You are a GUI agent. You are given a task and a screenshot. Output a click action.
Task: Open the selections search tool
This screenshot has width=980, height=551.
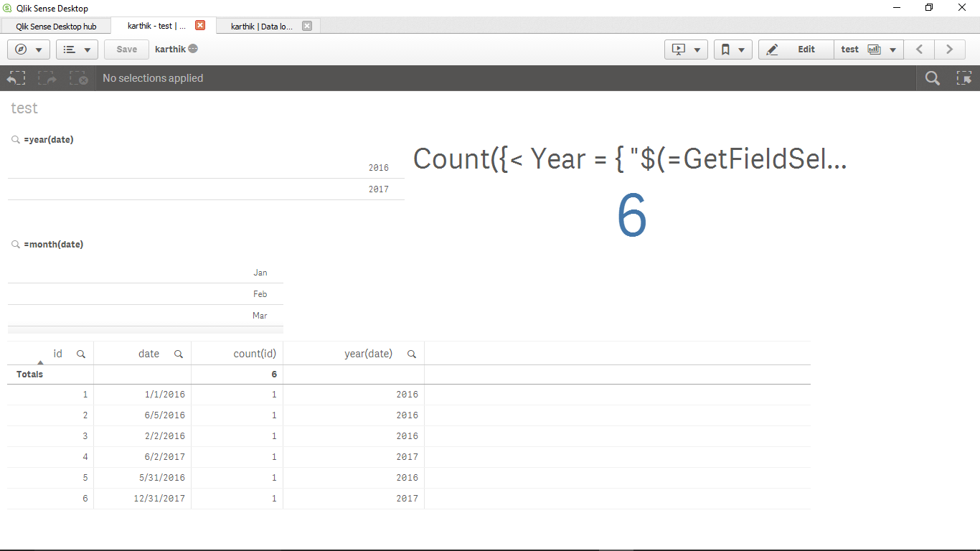(x=932, y=78)
